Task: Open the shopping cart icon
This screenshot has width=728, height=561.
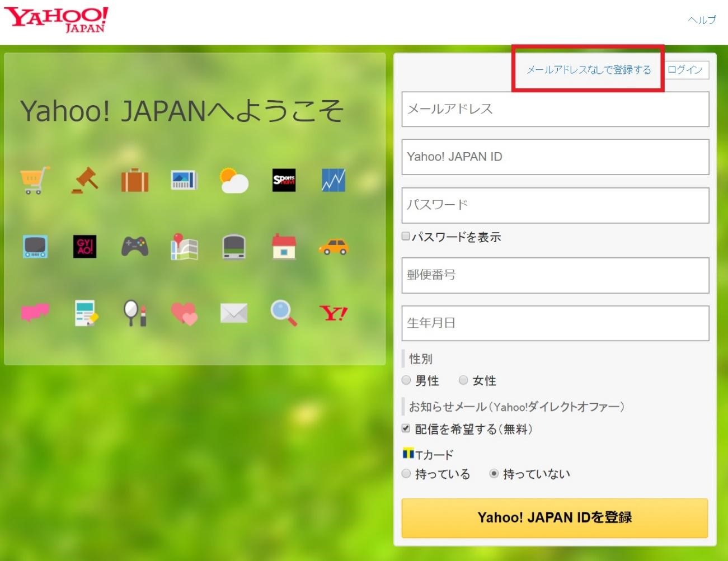Action: point(35,180)
